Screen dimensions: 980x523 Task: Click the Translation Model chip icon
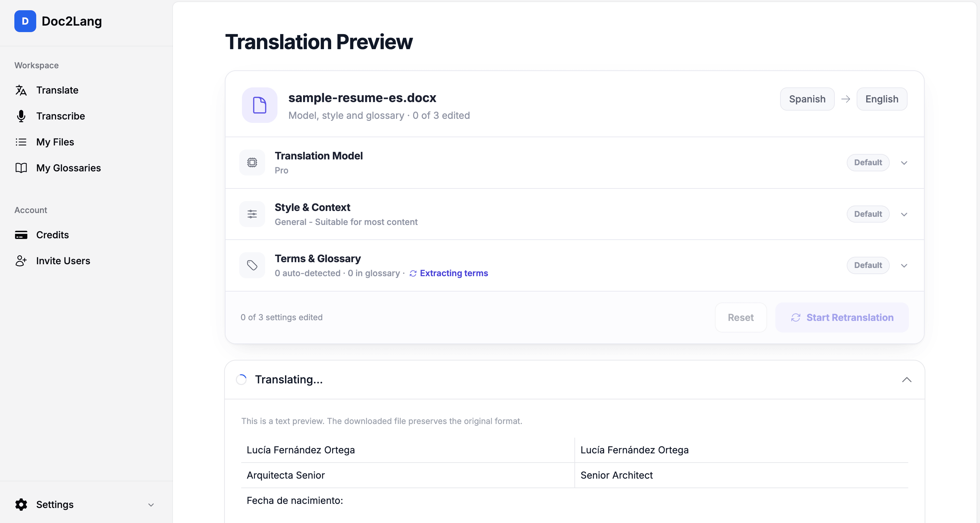[x=252, y=163]
